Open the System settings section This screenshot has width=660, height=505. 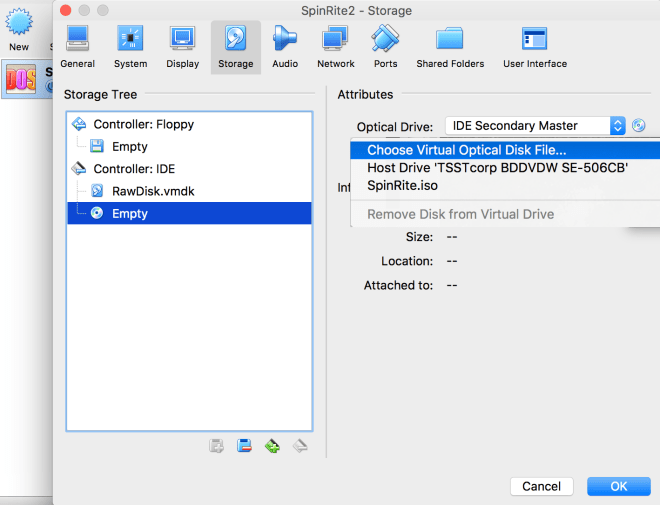click(130, 47)
